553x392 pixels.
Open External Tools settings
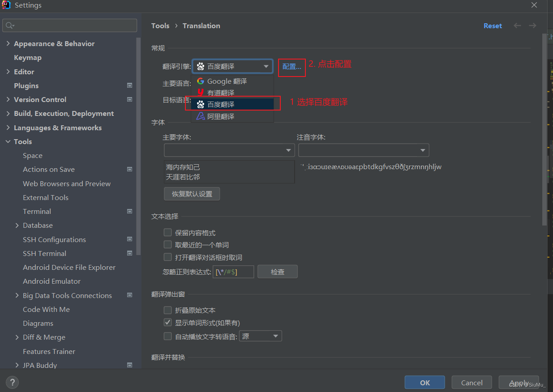coord(46,197)
